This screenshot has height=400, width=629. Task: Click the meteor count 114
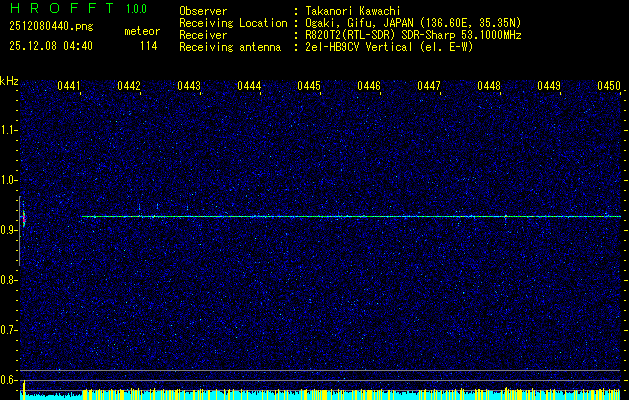pyautogui.click(x=148, y=46)
